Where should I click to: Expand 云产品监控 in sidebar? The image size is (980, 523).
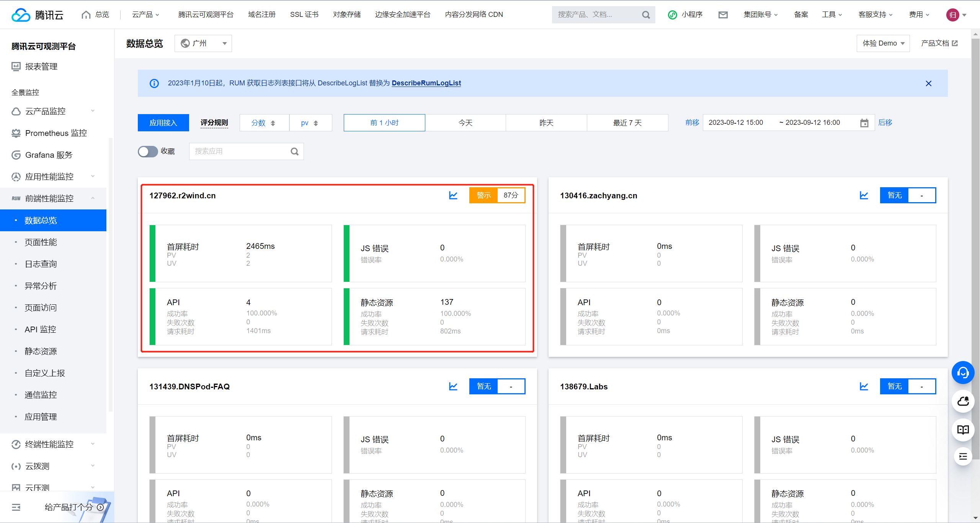pyautogui.click(x=53, y=111)
